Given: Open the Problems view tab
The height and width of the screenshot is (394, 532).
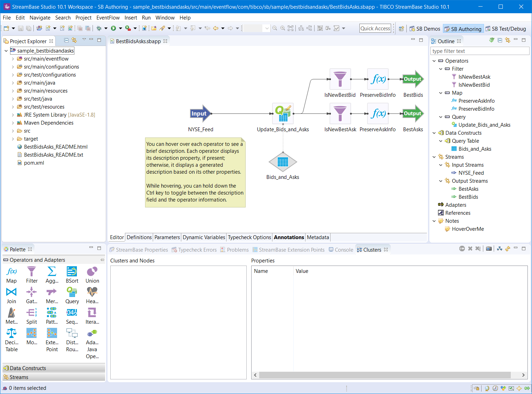Looking at the screenshot, I should [235, 250].
